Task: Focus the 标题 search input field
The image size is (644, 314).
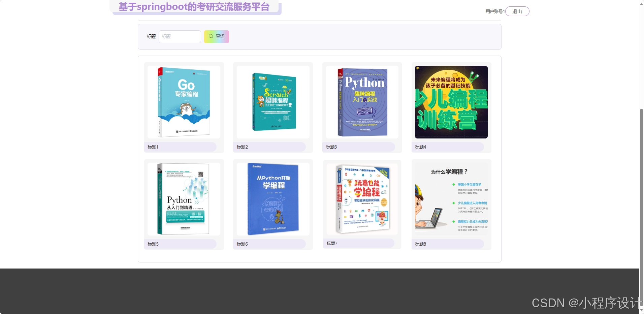Action: pyautogui.click(x=180, y=36)
